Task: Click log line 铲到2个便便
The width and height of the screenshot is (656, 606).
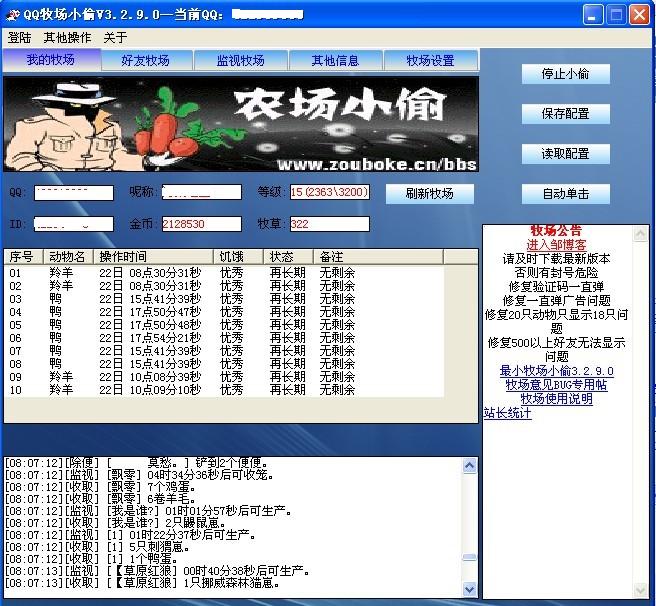Action: click(x=136, y=463)
